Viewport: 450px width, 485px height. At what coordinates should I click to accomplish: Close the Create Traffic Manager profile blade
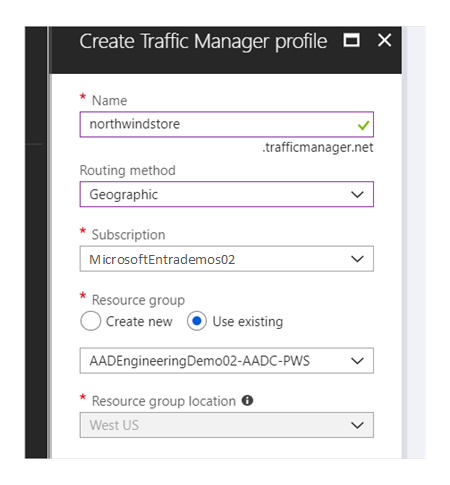coord(384,40)
